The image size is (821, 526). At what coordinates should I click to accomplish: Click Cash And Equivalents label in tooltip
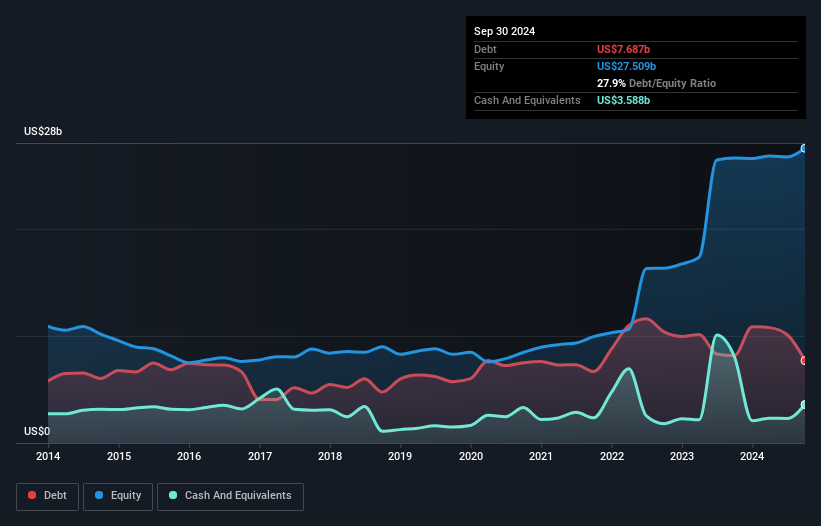point(527,100)
